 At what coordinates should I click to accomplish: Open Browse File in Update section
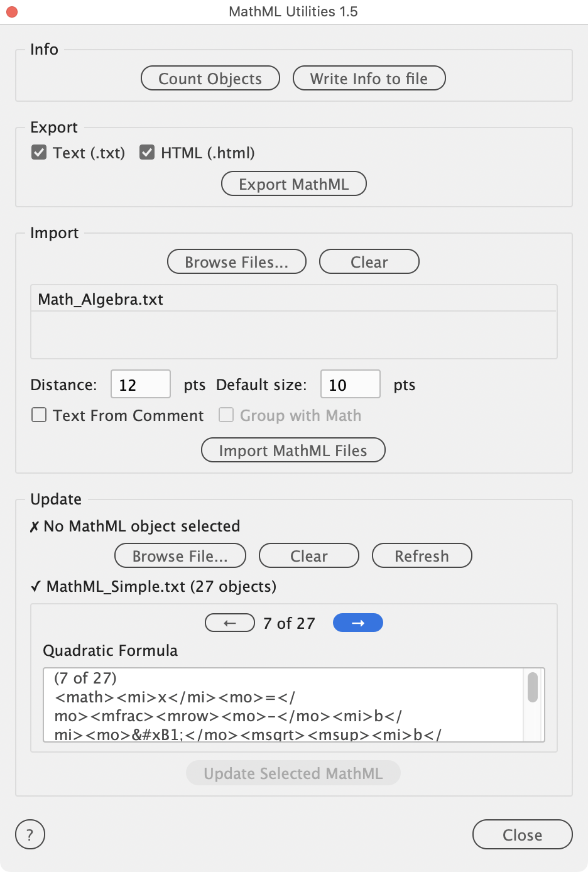(x=180, y=556)
